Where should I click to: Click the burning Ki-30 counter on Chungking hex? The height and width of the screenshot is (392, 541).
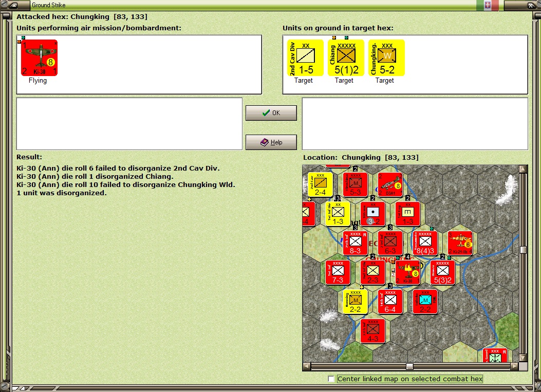click(x=408, y=272)
